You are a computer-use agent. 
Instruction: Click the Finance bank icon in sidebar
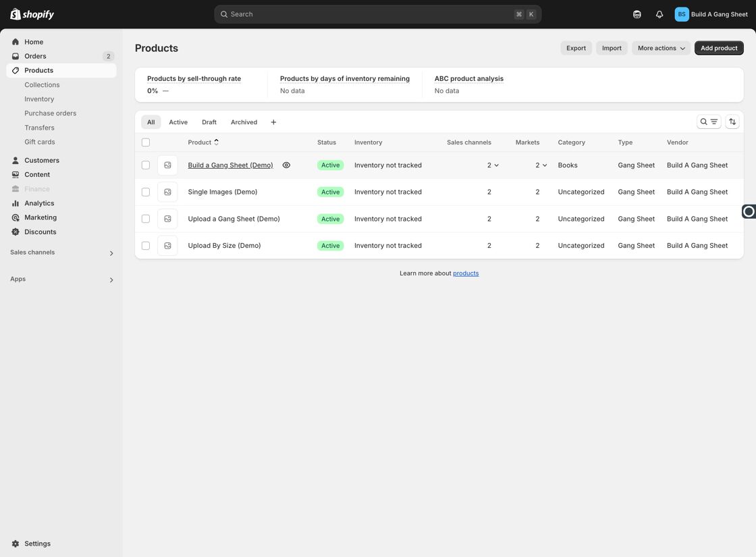[16, 188]
